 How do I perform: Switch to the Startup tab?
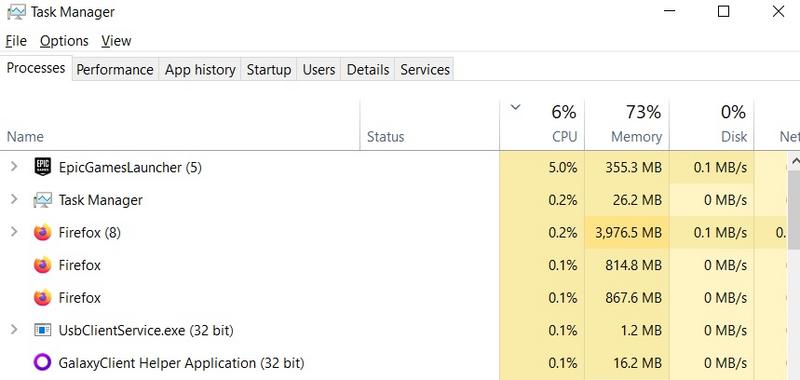(x=269, y=69)
